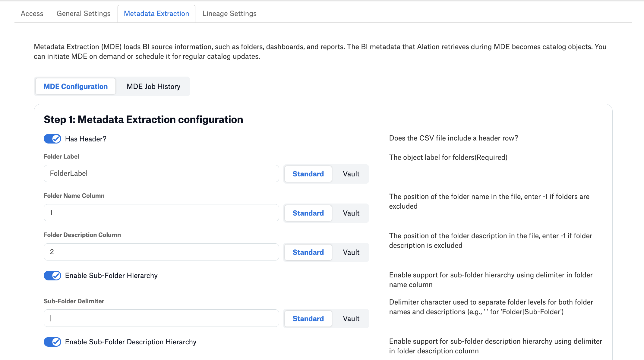Pick Vault for Folder Description Column
This screenshot has width=644, height=360.
pyautogui.click(x=351, y=252)
